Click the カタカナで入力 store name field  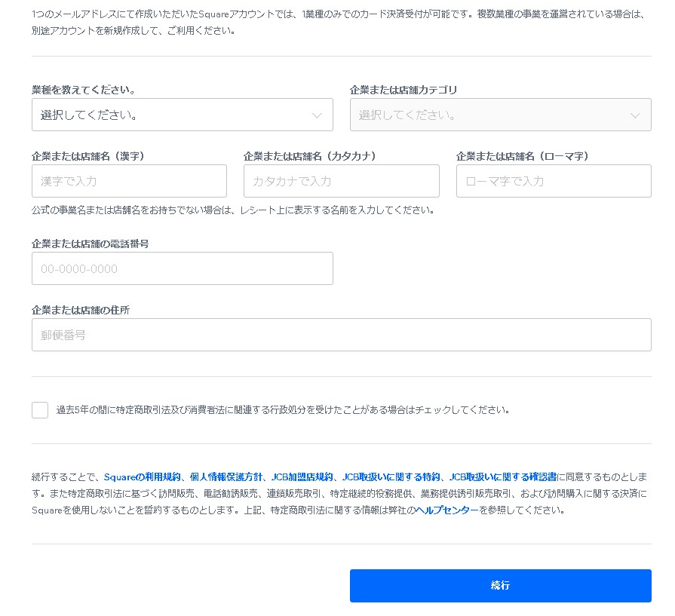tap(341, 182)
